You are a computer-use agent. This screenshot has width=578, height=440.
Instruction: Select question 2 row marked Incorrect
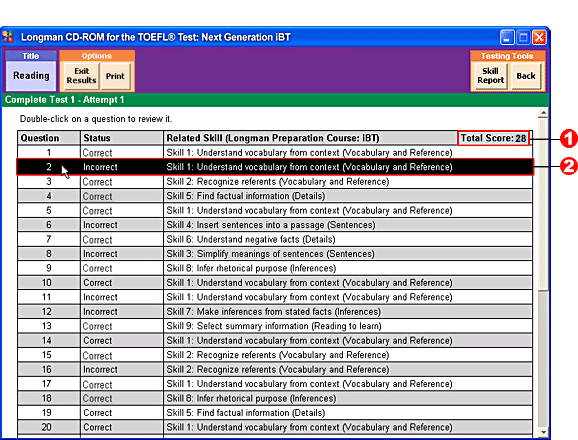point(275,167)
